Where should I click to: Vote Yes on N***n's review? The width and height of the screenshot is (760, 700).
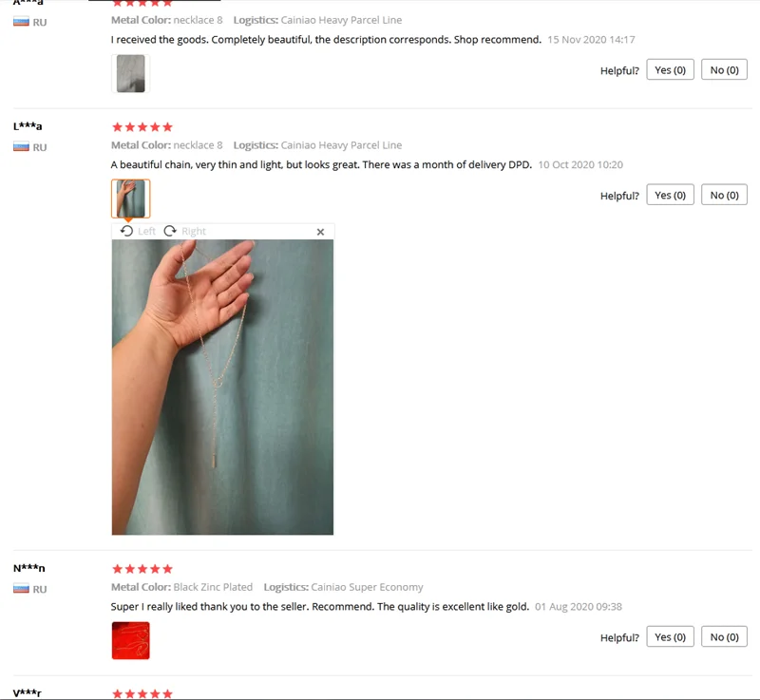[671, 637]
